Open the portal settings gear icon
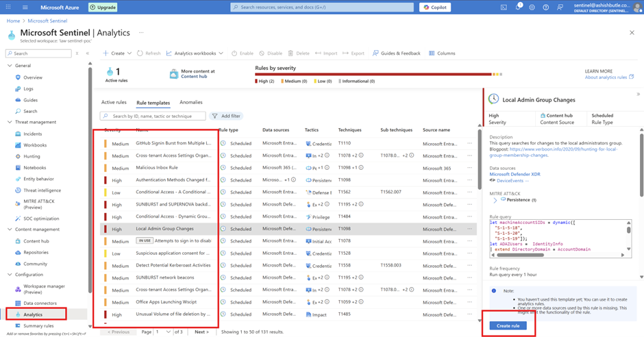 [532, 8]
